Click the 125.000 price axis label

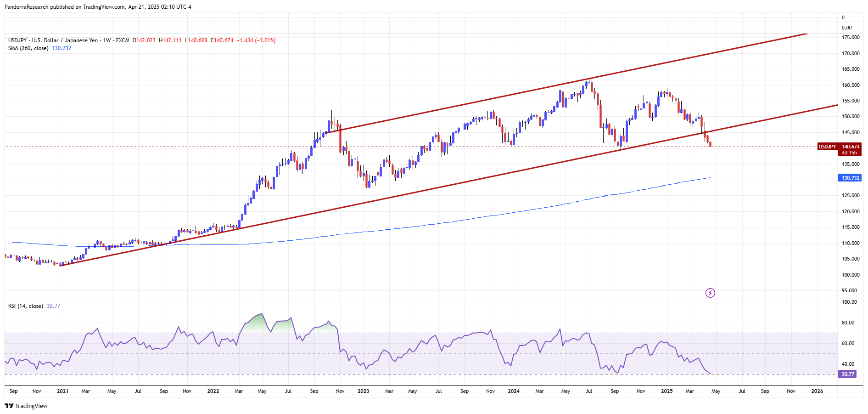[x=851, y=195]
